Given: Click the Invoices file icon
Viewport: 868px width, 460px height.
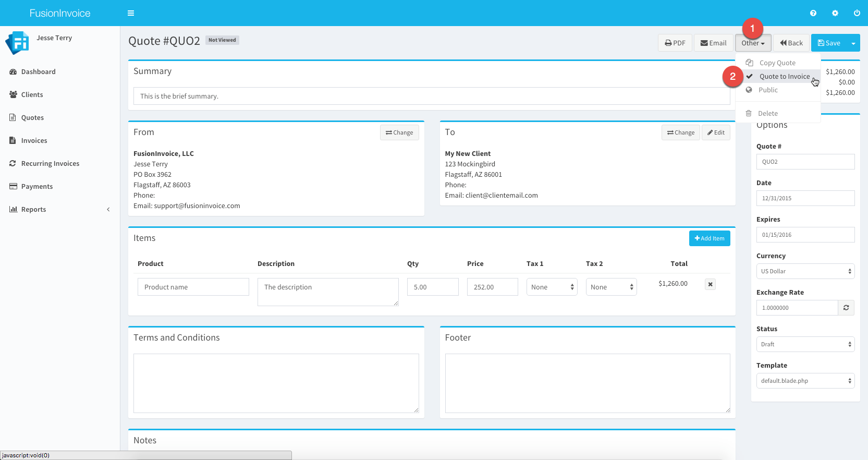Looking at the screenshot, I should click(13, 140).
